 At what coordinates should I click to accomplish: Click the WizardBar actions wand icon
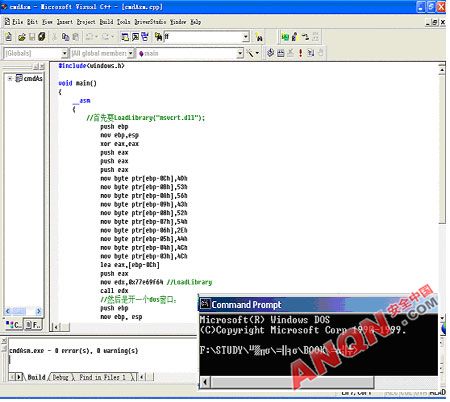(250, 53)
